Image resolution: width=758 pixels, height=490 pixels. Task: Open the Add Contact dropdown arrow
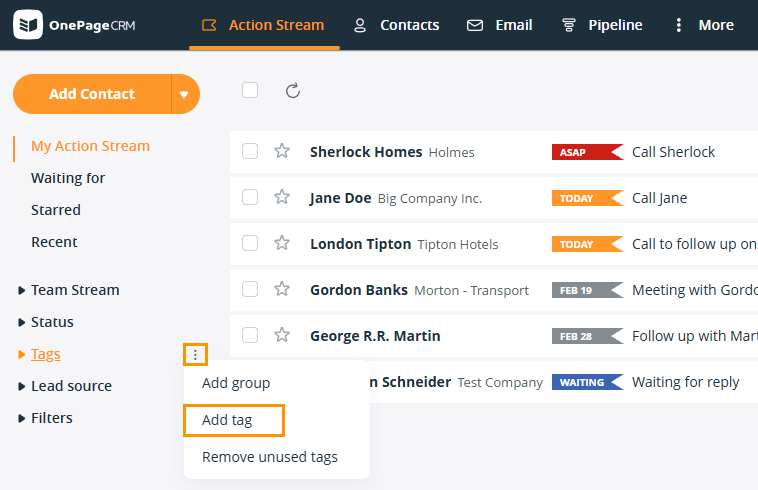click(x=184, y=94)
